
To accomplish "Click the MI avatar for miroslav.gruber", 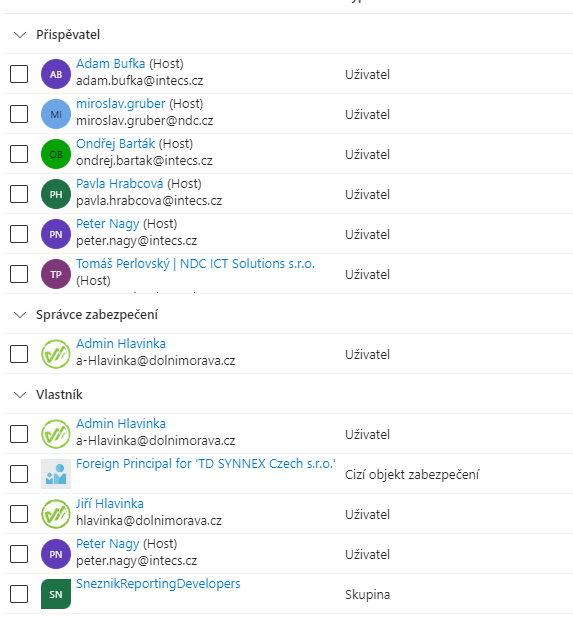I will [x=56, y=114].
